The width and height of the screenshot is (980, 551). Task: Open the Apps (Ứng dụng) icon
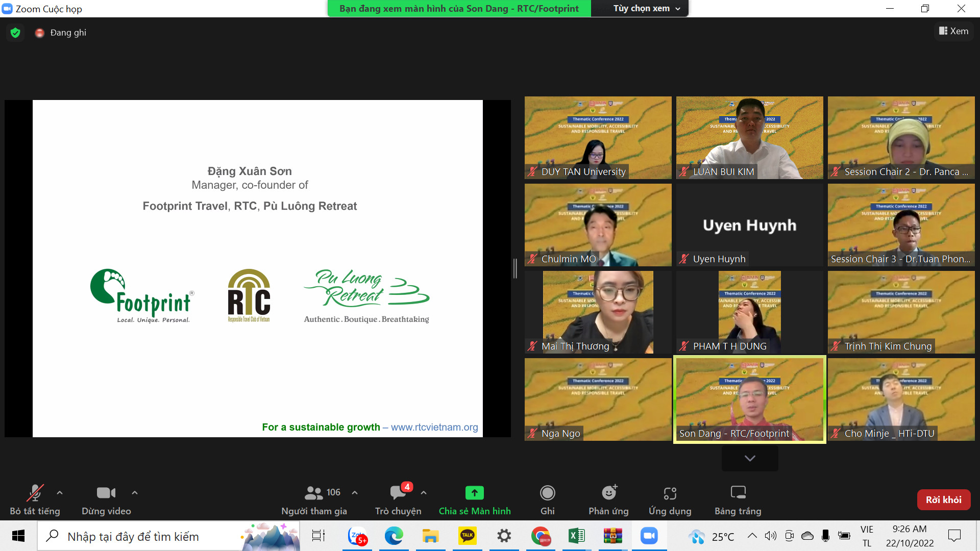(670, 493)
